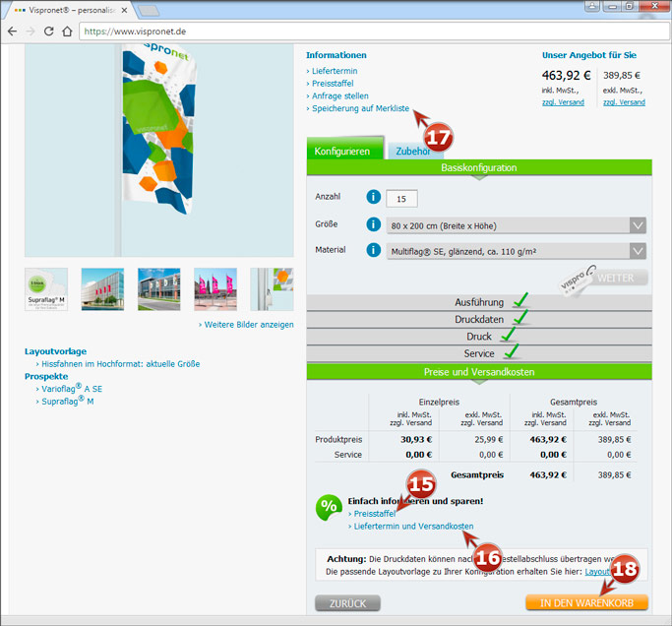Screen dimensions: 672x626
Task: Close the Vispronet browser tab
Action: pyautogui.click(x=124, y=10)
